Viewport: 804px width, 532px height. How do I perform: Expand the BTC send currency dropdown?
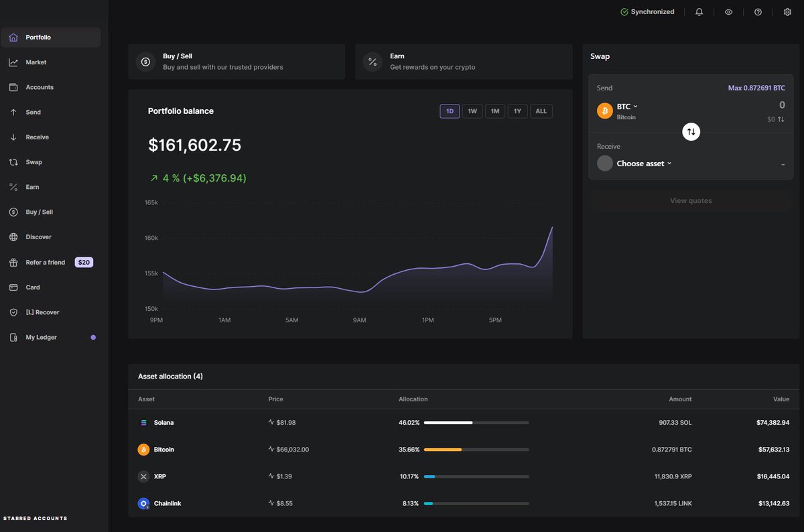coord(627,107)
